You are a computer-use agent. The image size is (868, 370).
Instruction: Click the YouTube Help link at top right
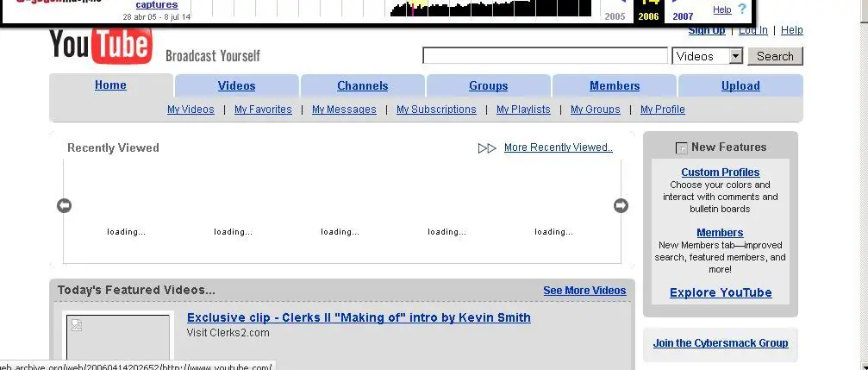pos(791,30)
